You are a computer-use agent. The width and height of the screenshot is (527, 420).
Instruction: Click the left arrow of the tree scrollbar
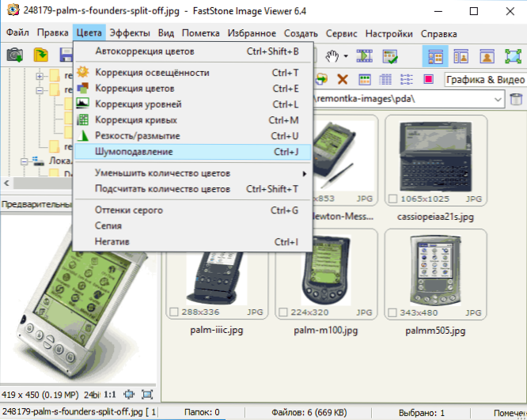6,184
